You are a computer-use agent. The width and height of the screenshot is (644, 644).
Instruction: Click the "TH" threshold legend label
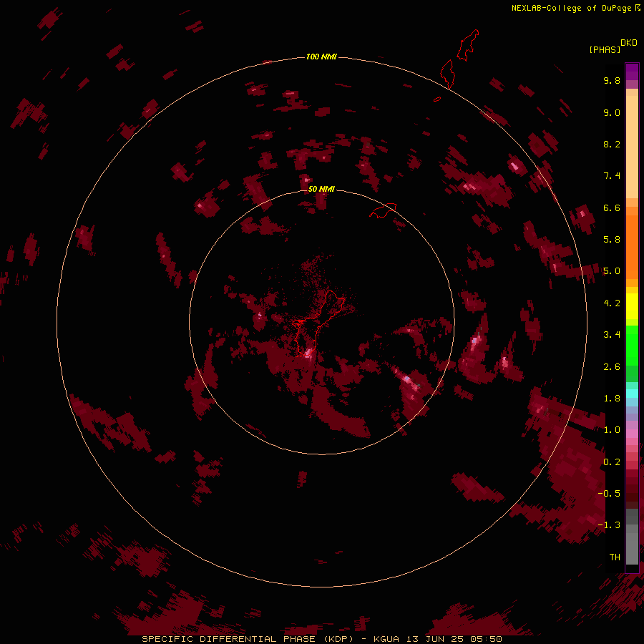(x=615, y=557)
